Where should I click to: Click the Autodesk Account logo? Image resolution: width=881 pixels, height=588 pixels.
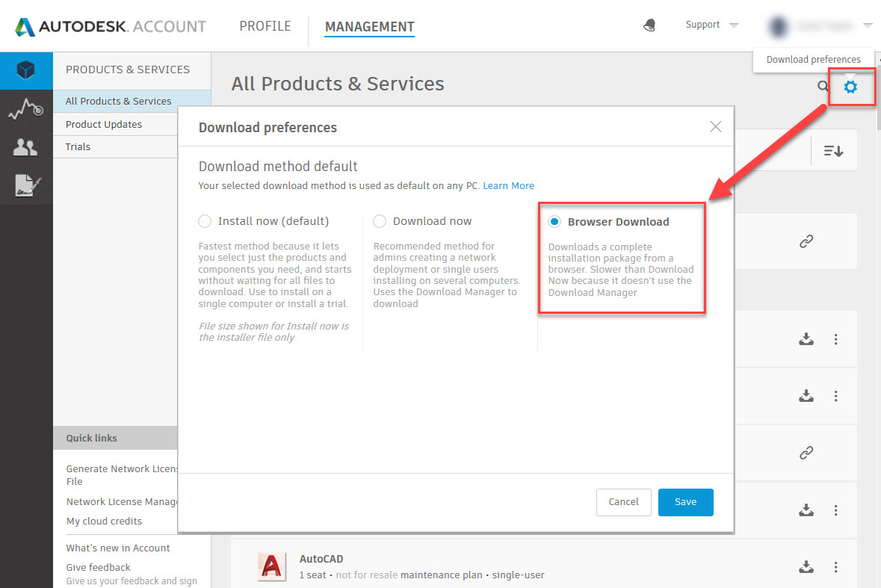pos(110,26)
